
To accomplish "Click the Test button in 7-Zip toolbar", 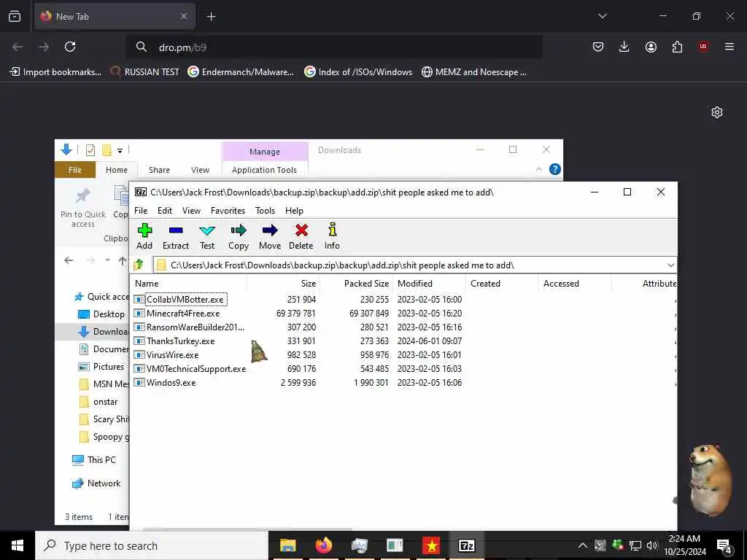I will click(207, 237).
